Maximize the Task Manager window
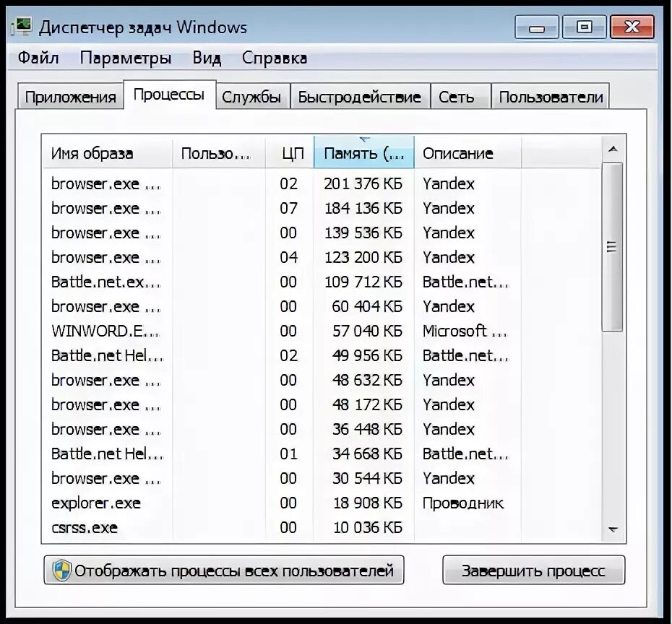The image size is (672, 624). pyautogui.click(x=584, y=27)
